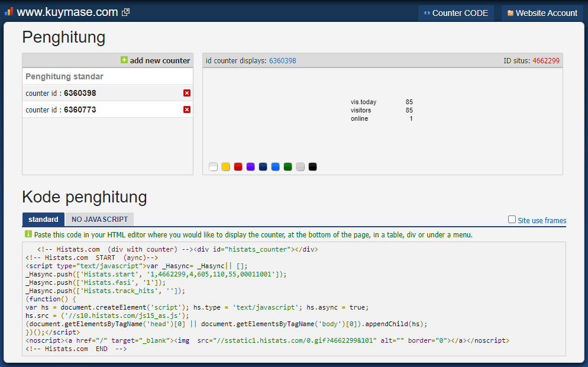
Task: Choose the purple color swatch
Action: (x=250, y=167)
